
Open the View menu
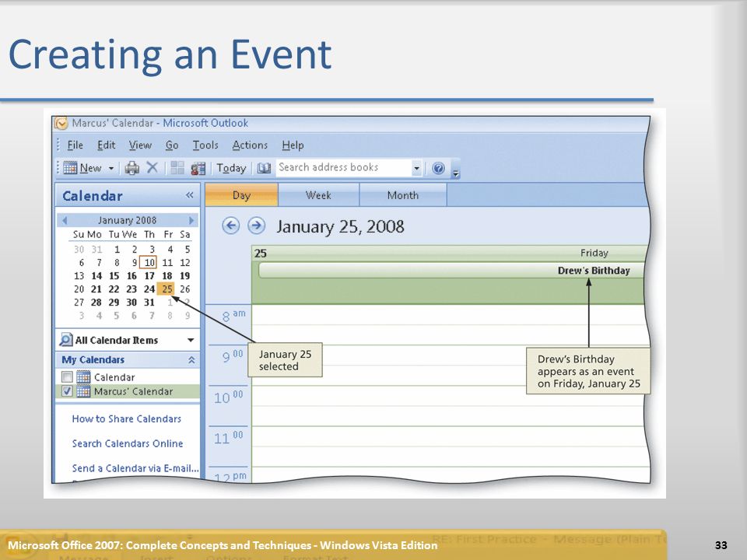tap(140, 145)
